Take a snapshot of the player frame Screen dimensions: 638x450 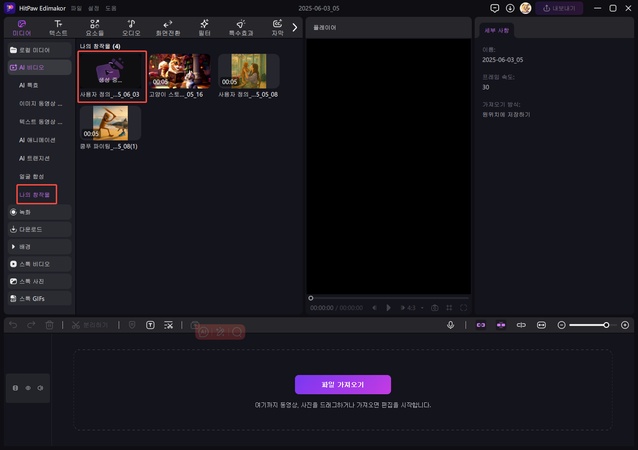click(x=435, y=308)
